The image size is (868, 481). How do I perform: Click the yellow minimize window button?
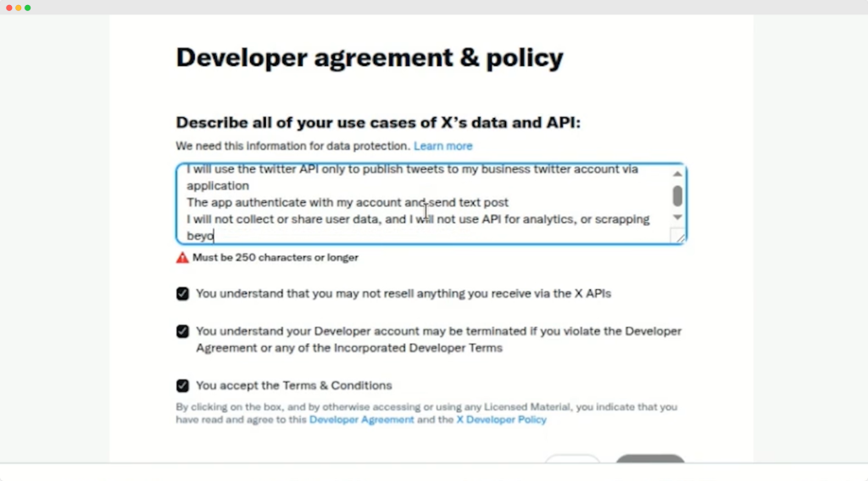click(x=19, y=8)
